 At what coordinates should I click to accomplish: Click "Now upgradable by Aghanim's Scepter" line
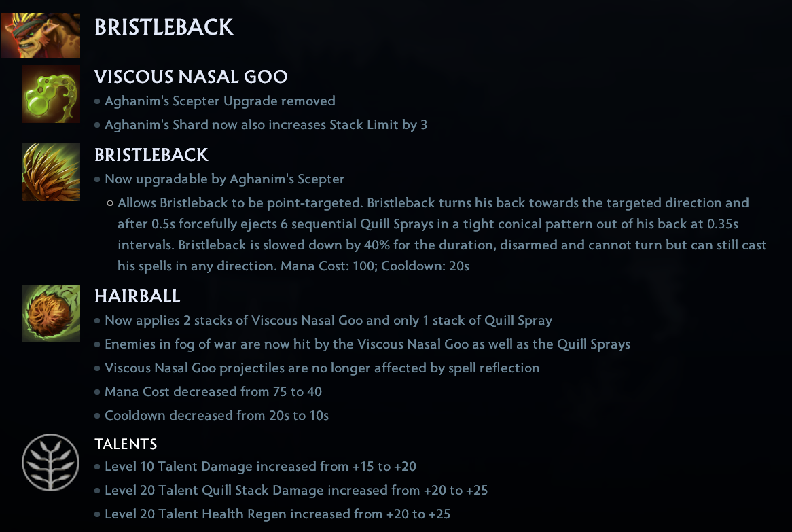point(224,179)
